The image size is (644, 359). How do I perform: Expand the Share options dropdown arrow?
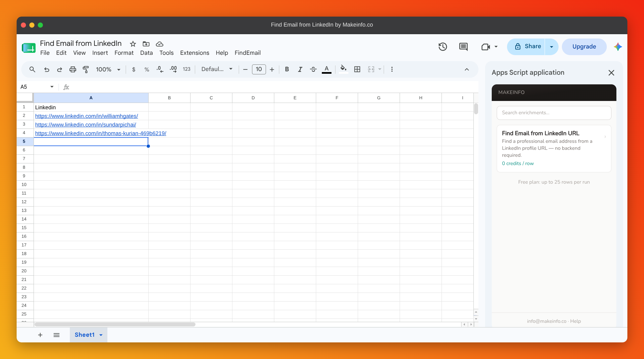(x=552, y=47)
